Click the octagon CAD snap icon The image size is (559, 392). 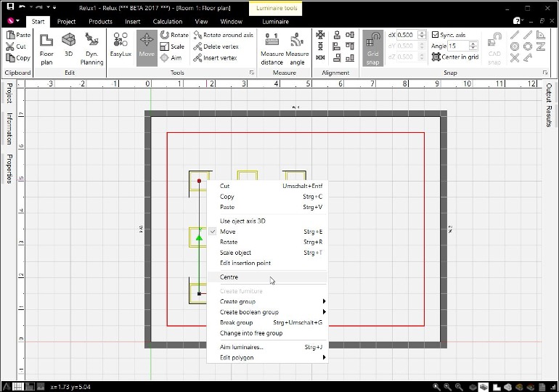(528, 46)
